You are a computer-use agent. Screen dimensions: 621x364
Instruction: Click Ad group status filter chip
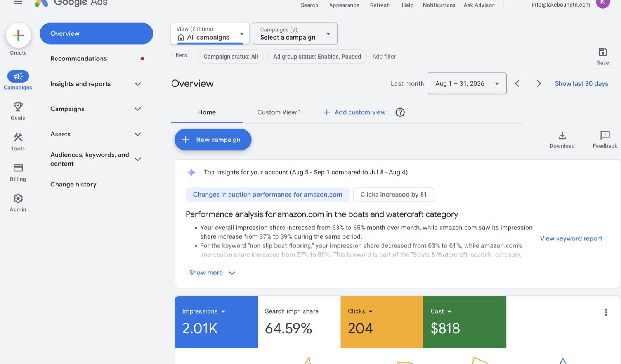point(317,57)
